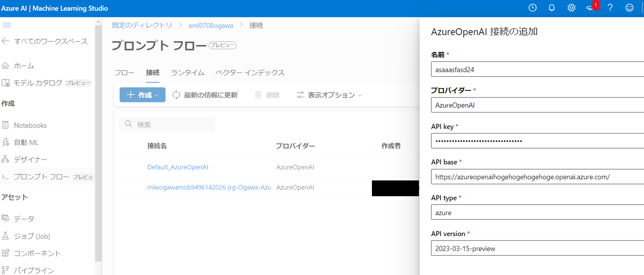Click the API base URL field
The image size is (644, 275).
[x=537, y=177]
